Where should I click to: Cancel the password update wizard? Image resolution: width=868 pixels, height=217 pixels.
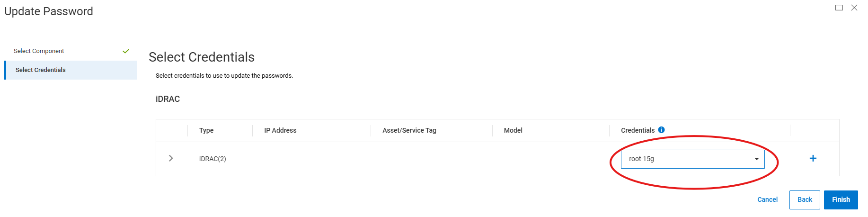click(767, 199)
